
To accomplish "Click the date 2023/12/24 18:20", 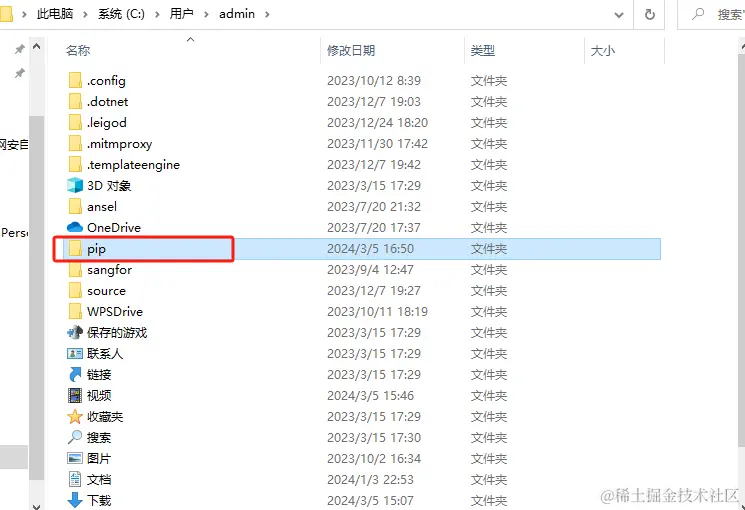I will [x=377, y=122].
